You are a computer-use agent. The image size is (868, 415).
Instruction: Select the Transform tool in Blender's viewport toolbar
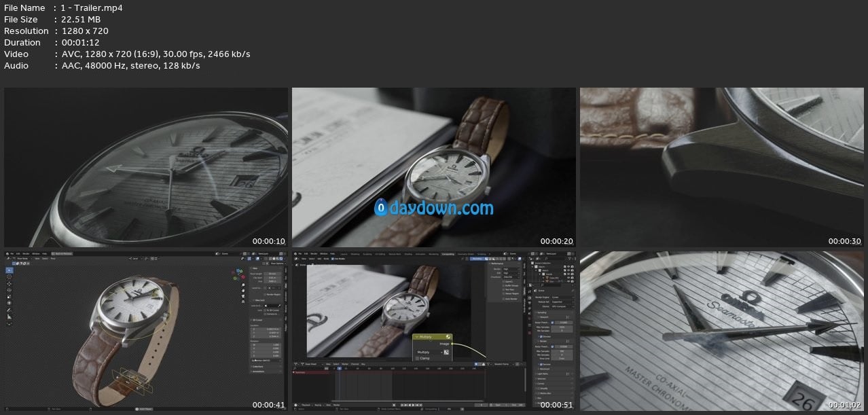pos(9,303)
